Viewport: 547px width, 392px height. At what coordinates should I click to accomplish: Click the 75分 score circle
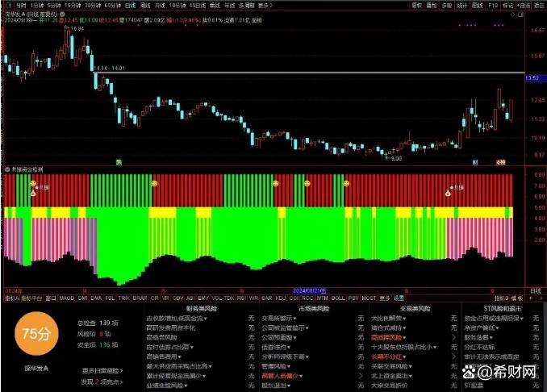click(36, 334)
